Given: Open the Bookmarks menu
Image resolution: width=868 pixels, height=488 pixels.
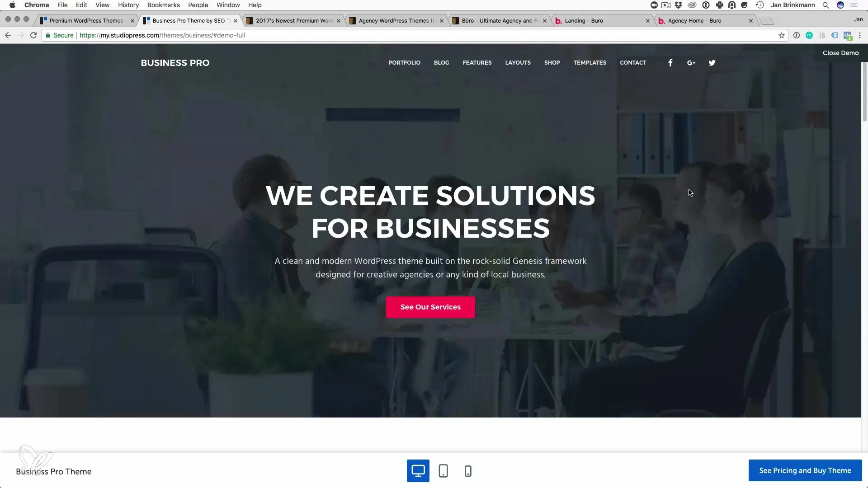Looking at the screenshot, I should click(163, 5).
